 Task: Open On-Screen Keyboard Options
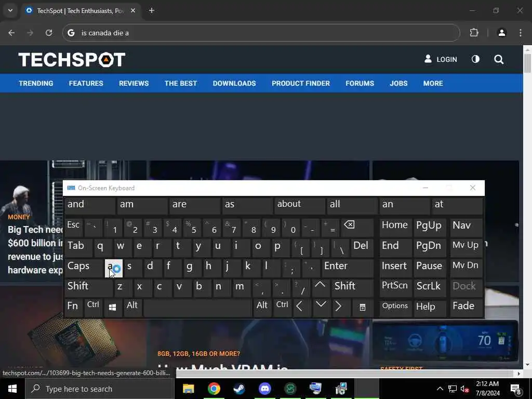coord(395,308)
